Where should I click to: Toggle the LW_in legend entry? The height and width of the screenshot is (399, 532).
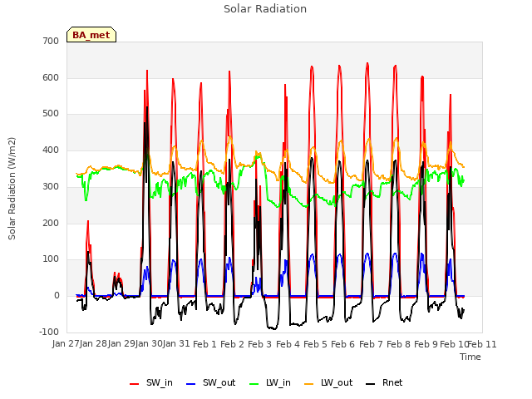tap(270, 383)
